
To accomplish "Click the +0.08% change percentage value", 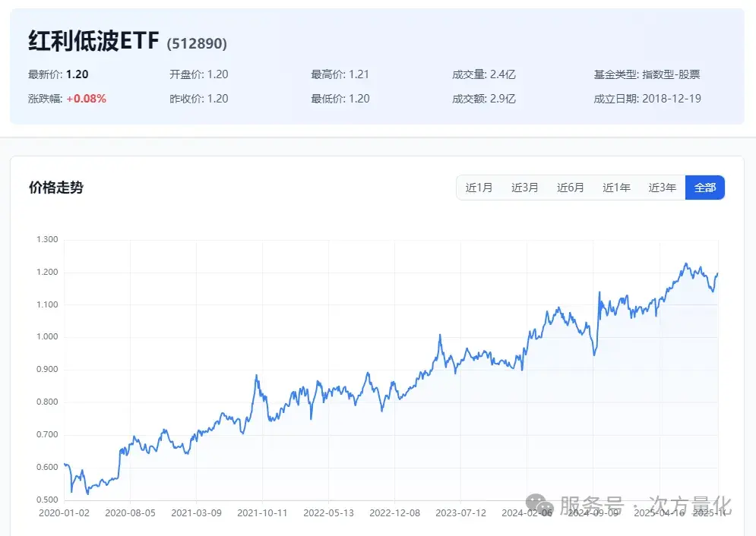I will pos(86,99).
